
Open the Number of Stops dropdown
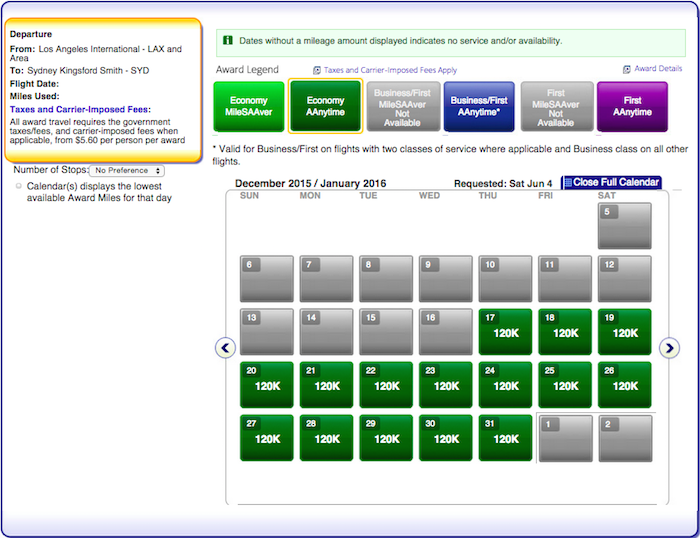click(127, 171)
